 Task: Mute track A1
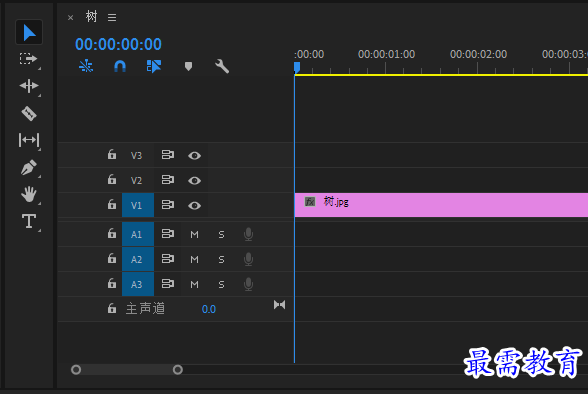click(194, 235)
